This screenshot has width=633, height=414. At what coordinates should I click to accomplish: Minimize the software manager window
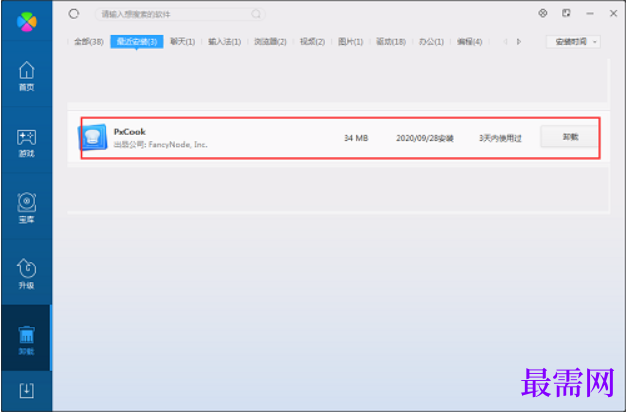click(590, 14)
